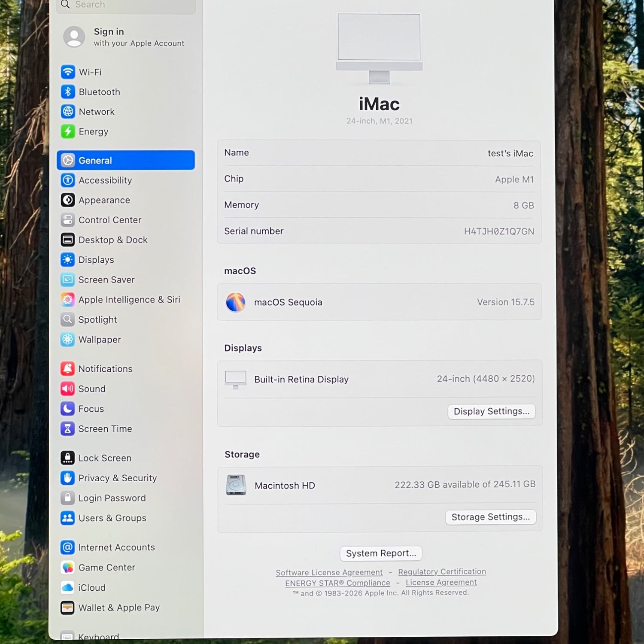Click the Screen Time hourglass icon

pos(68,428)
